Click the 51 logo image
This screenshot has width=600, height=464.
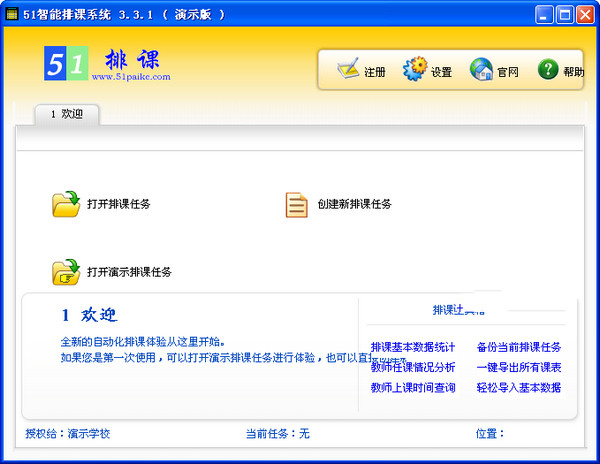pyautogui.click(x=66, y=63)
